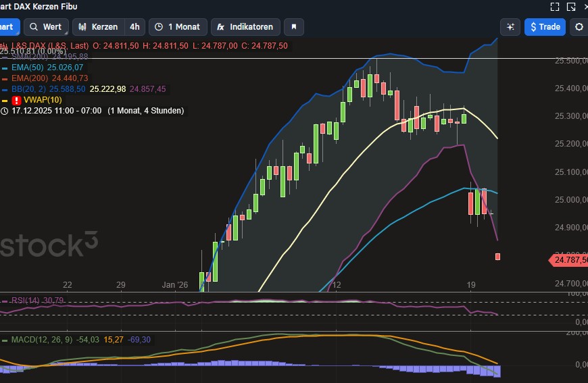The image size is (588, 383).
Task: Click the yellow VWAP(10) color marker
Action: pyautogui.click(x=5, y=100)
